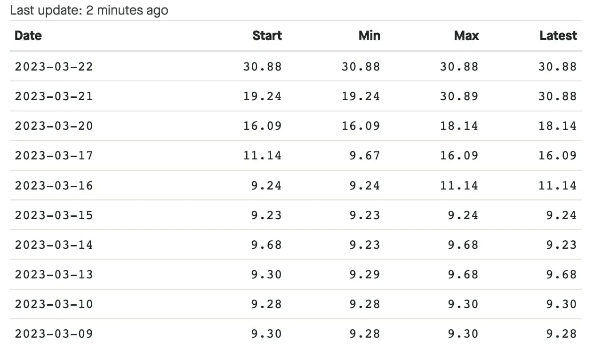594x364 pixels.
Task: Click the 2023-03-09 row date
Action: pyautogui.click(x=54, y=334)
